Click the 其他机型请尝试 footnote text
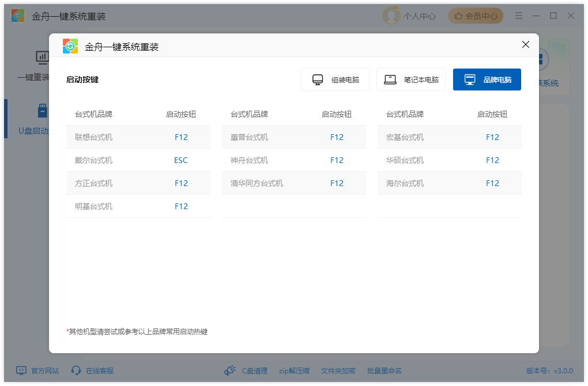Screen dimensions: 588x386 137,332
